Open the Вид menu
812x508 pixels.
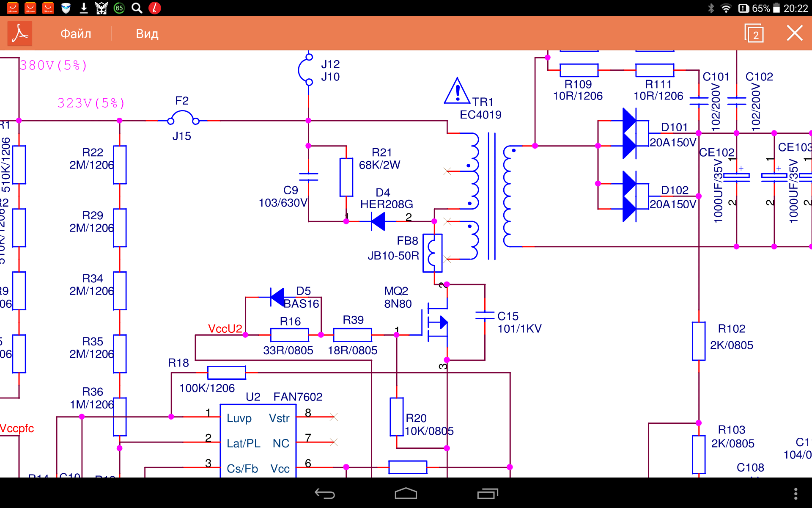click(x=147, y=34)
